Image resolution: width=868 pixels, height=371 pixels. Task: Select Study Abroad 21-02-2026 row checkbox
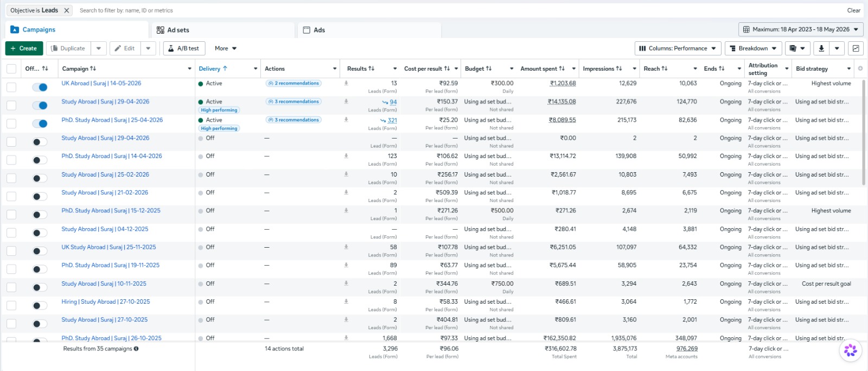(x=11, y=196)
